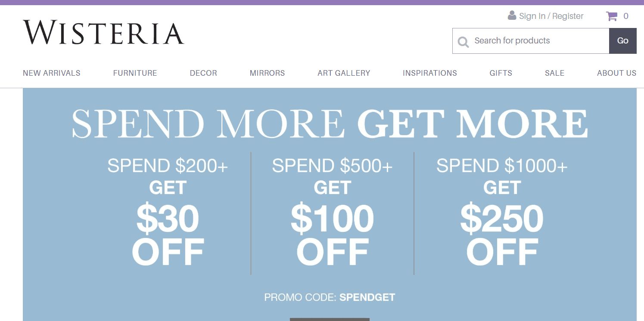Click the magnifying glass search icon

pyautogui.click(x=463, y=42)
